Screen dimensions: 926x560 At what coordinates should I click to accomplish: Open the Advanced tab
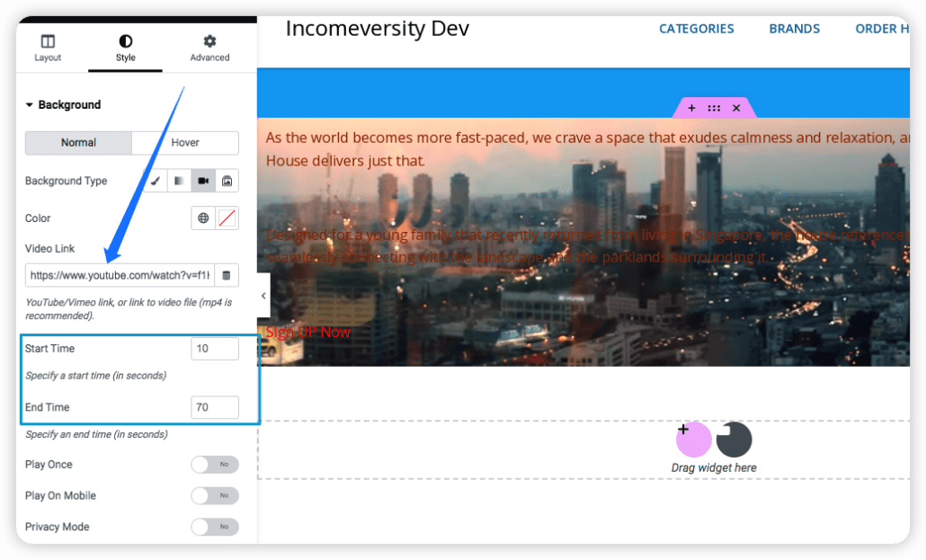(209, 48)
